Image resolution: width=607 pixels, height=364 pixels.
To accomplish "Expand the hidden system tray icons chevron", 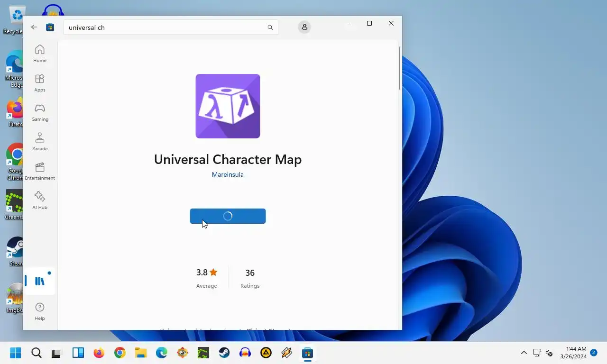I will [x=524, y=353].
